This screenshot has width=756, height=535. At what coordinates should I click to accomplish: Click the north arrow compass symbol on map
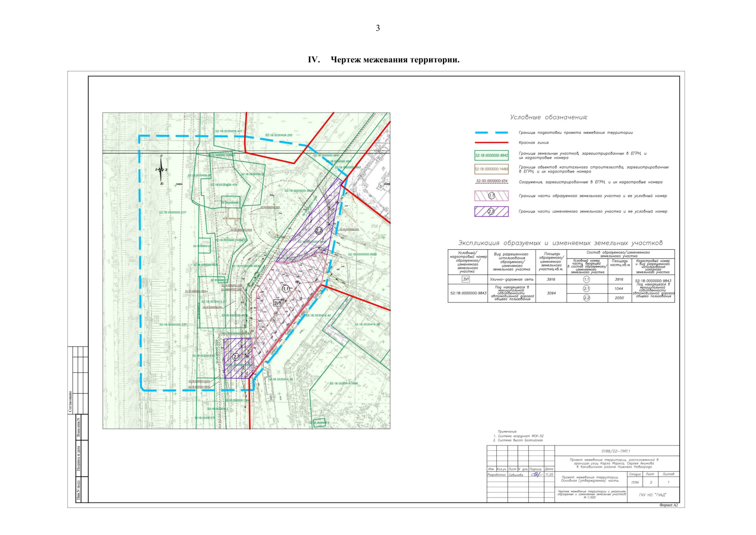(x=161, y=170)
